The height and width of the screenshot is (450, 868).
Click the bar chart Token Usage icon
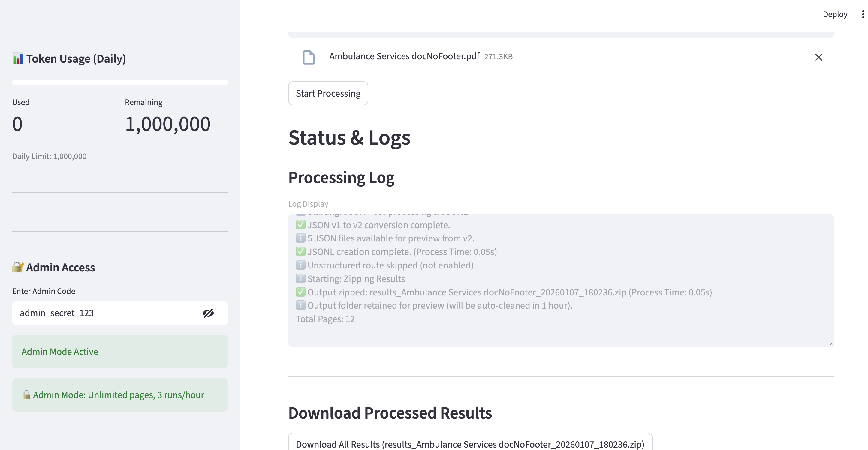click(x=17, y=58)
